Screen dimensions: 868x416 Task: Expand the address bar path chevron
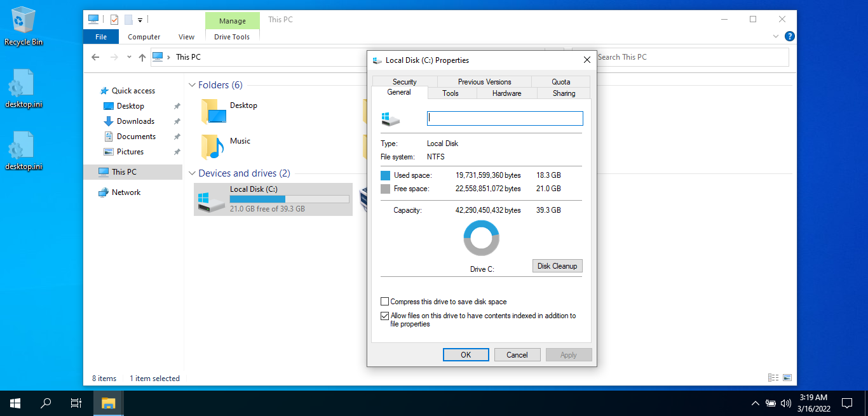(169, 57)
